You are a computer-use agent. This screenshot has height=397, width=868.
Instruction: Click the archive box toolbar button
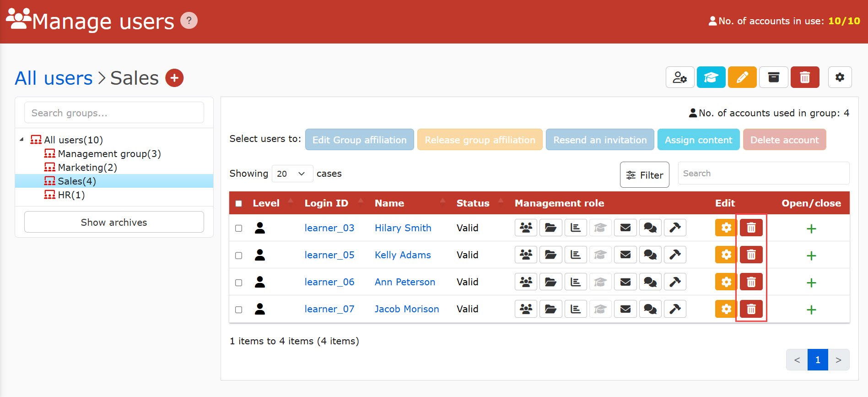pos(773,77)
